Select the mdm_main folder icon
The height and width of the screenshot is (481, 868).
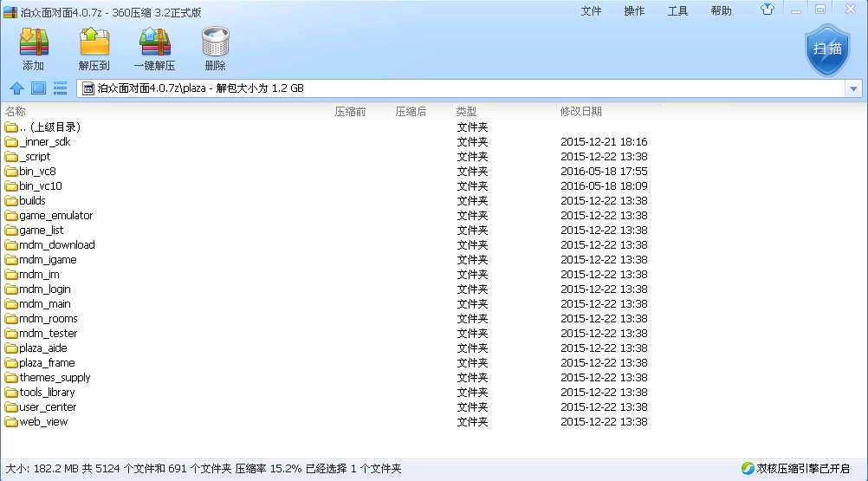pyautogui.click(x=11, y=304)
